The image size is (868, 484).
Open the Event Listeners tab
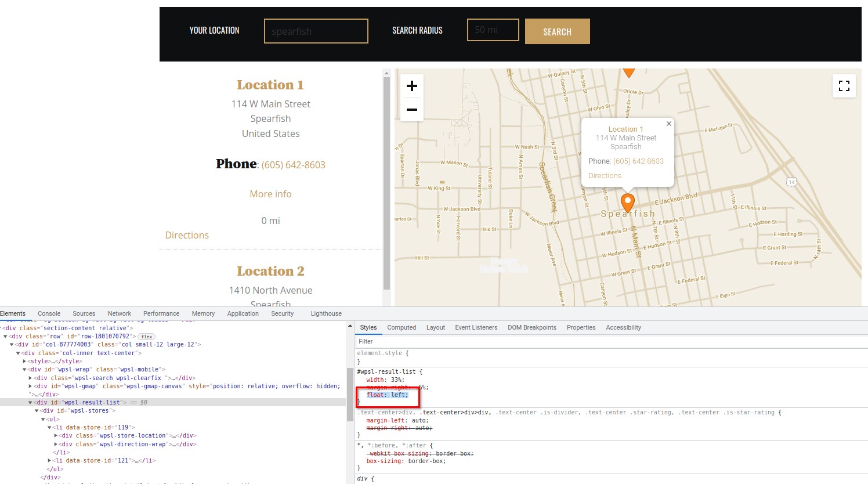[x=476, y=327]
